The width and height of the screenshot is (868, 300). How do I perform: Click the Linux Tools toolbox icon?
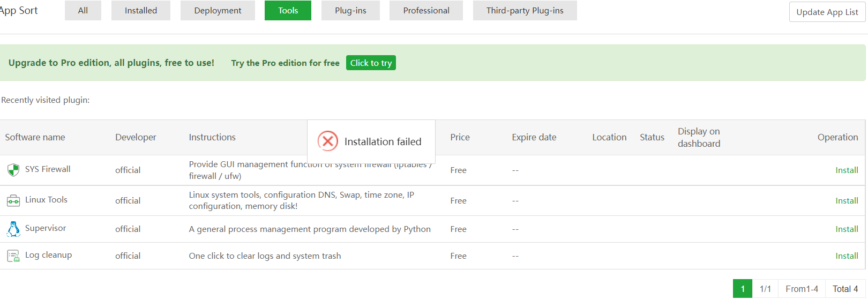(x=13, y=200)
